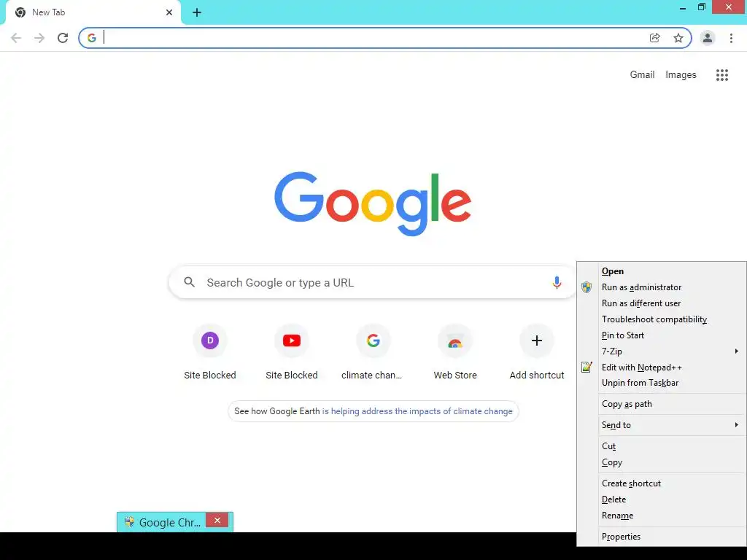Click the browser back arrow
Image resolution: width=747 pixels, height=560 pixels.
pyautogui.click(x=16, y=38)
